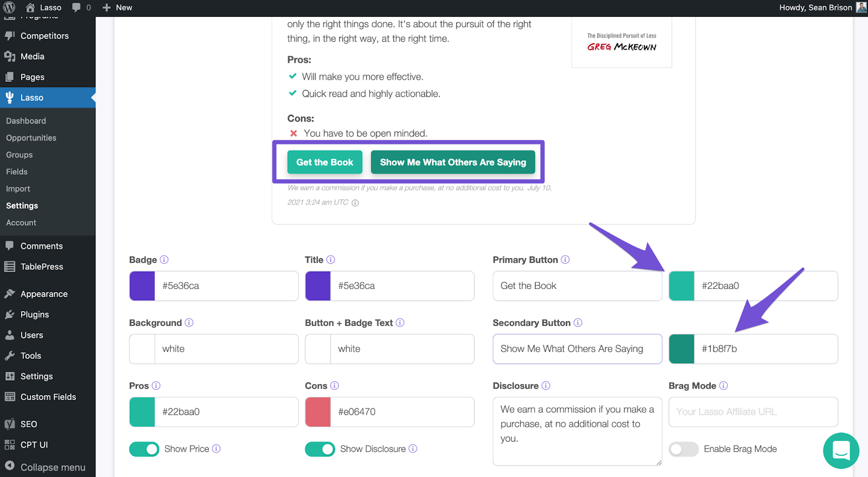Click the Show Price info icon
This screenshot has width=868, height=477.
216,448
